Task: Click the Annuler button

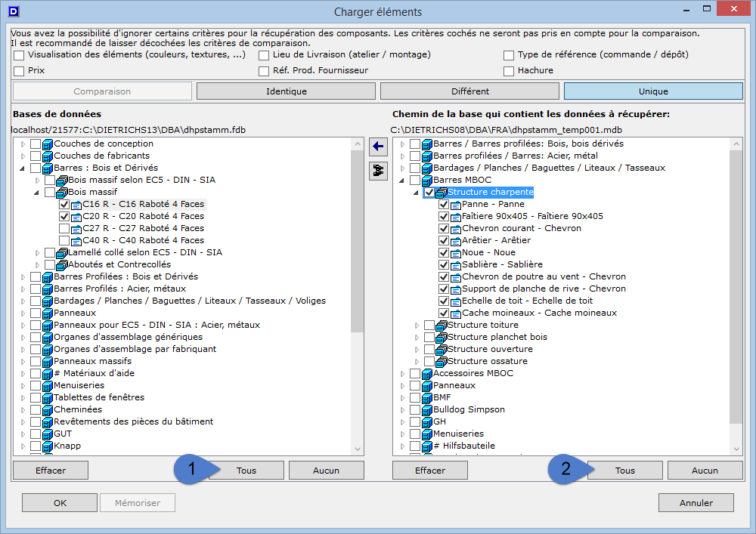Action: pyautogui.click(x=696, y=502)
